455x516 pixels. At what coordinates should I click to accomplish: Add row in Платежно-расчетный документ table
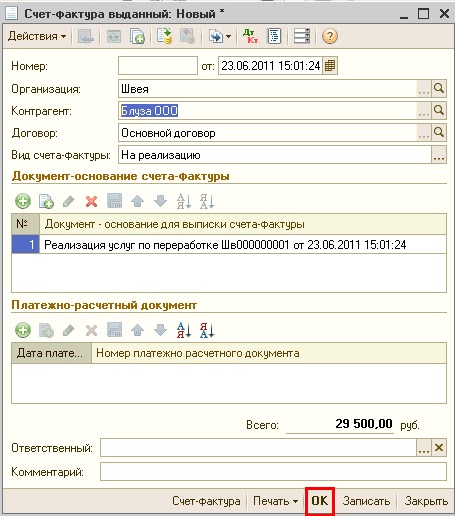pyautogui.click(x=23, y=330)
